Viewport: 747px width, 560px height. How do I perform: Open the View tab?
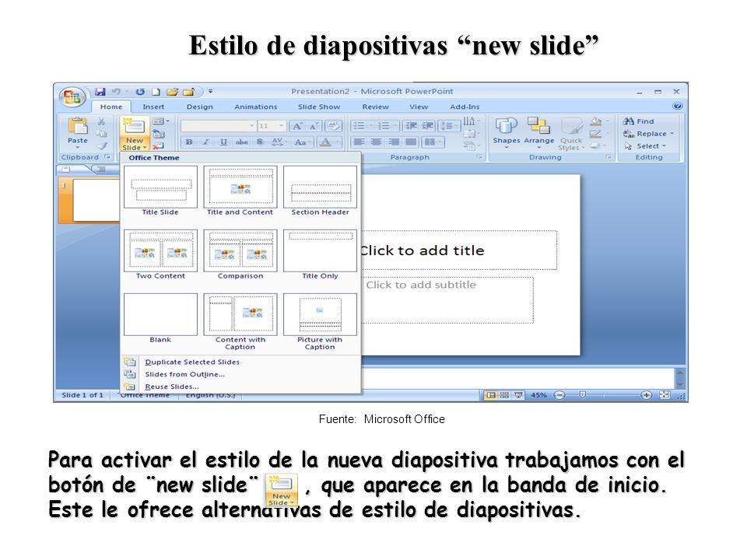coord(419,107)
